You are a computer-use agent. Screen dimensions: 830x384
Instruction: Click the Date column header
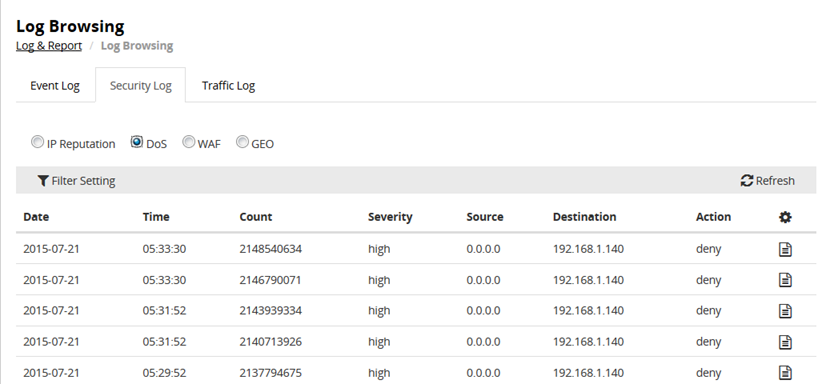tap(36, 217)
